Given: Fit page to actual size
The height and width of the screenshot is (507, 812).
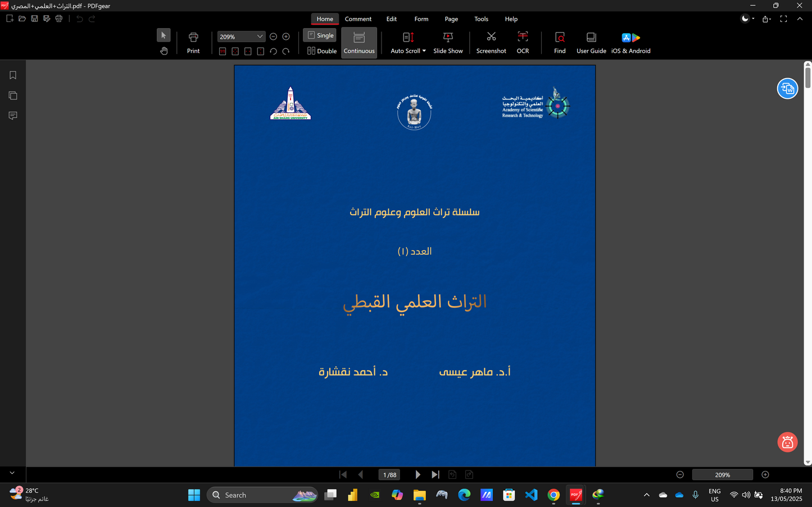Looking at the screenshot, I should click(223, 51).
